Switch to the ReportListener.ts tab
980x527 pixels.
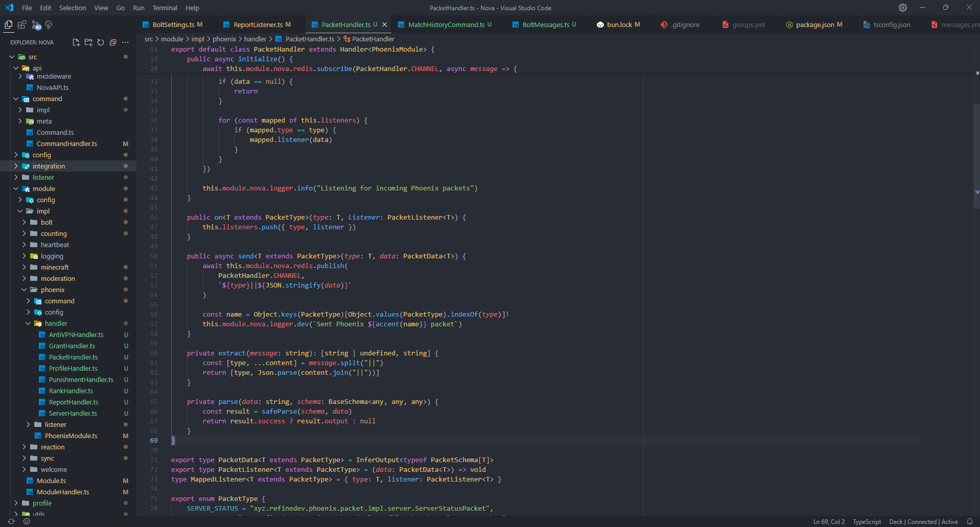[262, 25]
